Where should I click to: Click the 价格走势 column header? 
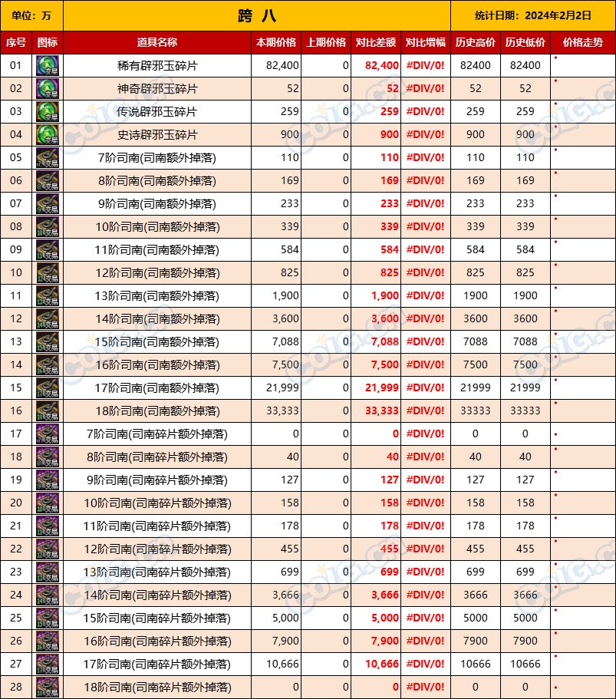click(x=583, y=42)
